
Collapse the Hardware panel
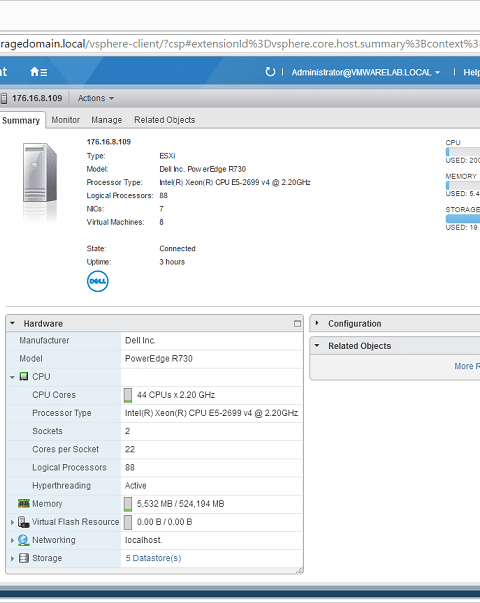tap(12, 323)
